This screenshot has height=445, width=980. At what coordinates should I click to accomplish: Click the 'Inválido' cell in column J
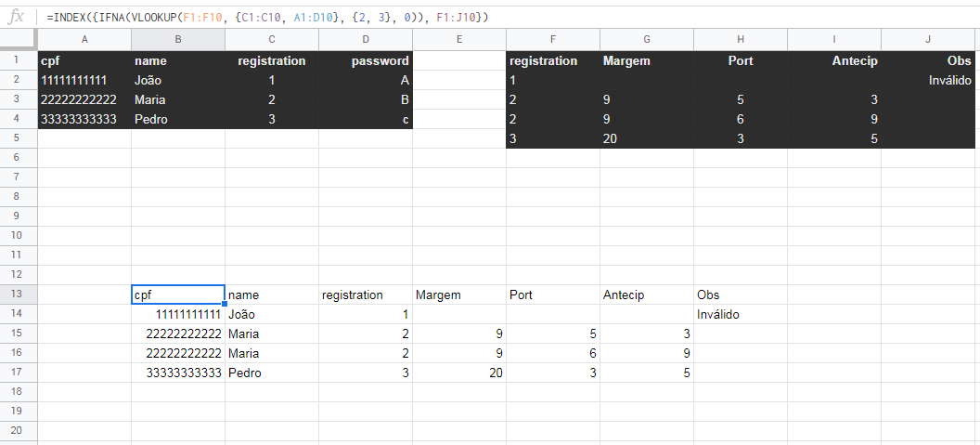[928, 80]
